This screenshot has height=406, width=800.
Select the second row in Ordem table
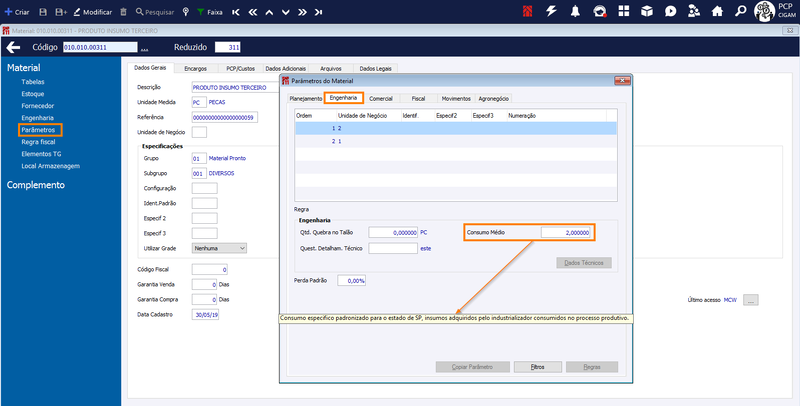[456, 141]
